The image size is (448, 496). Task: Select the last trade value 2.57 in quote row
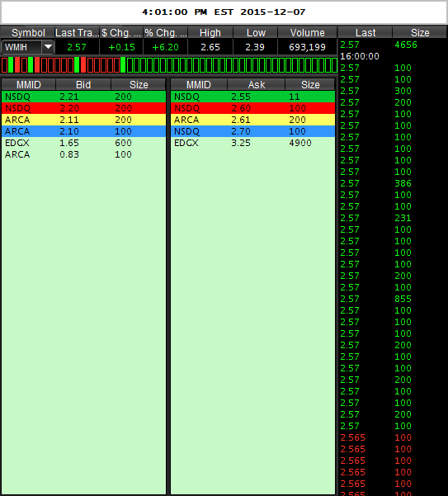(77, 47)
